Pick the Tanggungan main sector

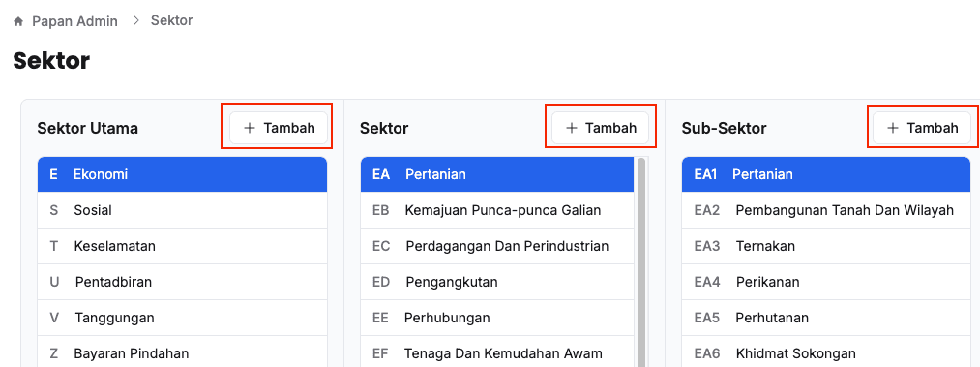182,318
